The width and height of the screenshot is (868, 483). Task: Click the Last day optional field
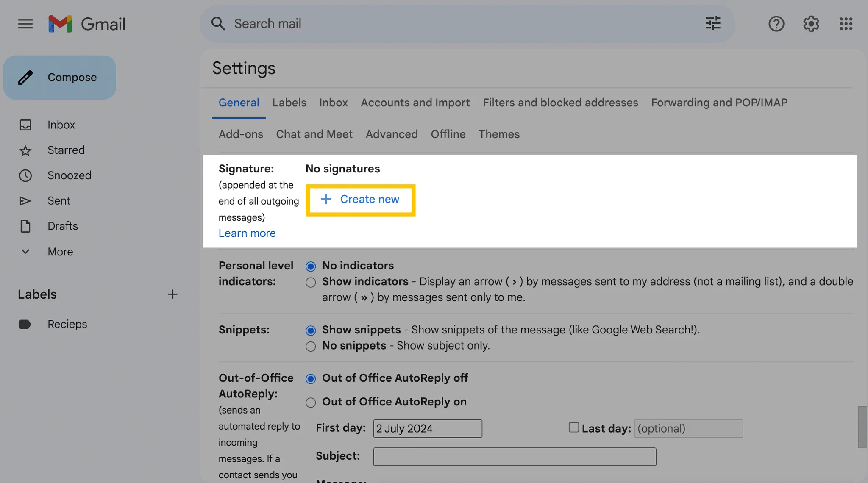point(688,428)
